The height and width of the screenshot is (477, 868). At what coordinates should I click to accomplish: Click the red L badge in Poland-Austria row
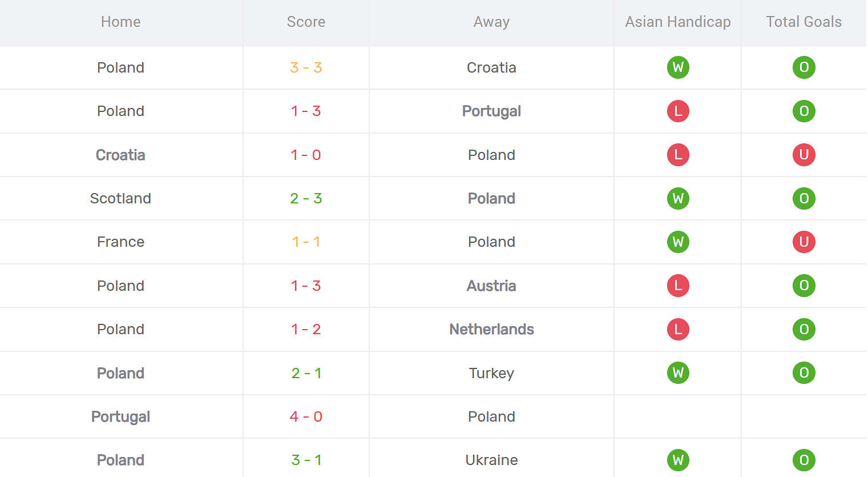coord(678,286)
